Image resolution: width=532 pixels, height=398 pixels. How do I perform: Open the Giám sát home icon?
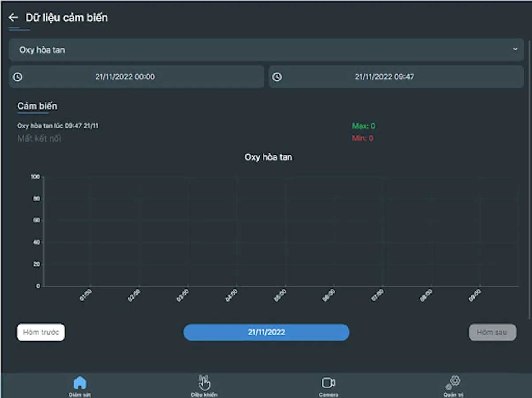(x=80, y=383)
